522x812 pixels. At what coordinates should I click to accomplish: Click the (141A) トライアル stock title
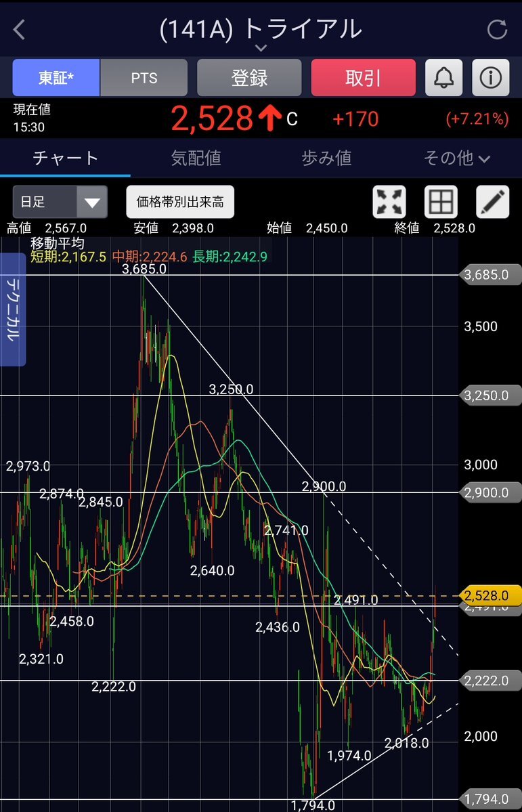261,29
